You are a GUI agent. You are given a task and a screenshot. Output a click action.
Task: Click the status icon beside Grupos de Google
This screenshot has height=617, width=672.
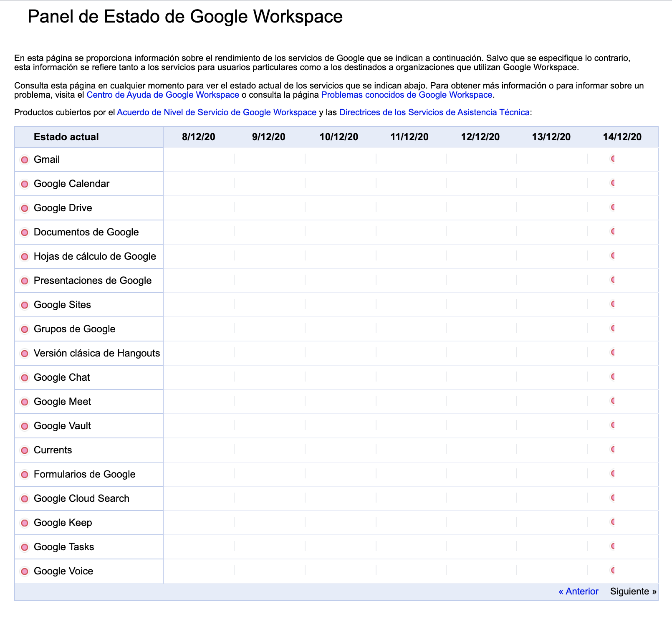25,329
